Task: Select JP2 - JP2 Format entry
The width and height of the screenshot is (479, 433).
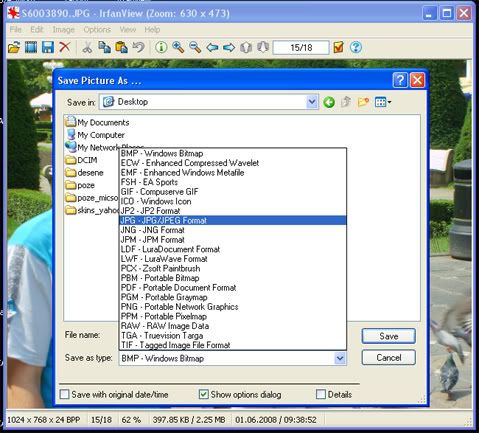Action: tap(233, 211)
